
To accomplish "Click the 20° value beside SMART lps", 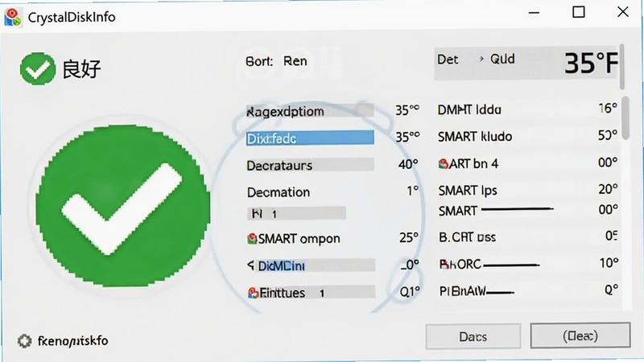I will coord(608,189).
